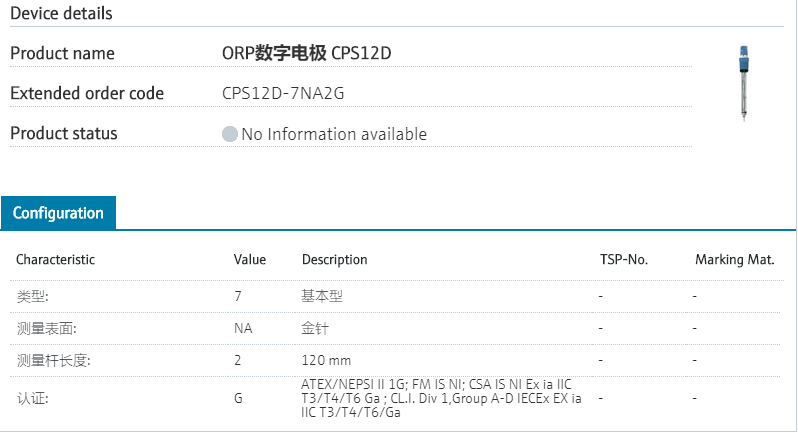Viewport: 798px width, 435px height.
Task: Select the 测量表面 characteristic row label
Action: tap(46, 328)
